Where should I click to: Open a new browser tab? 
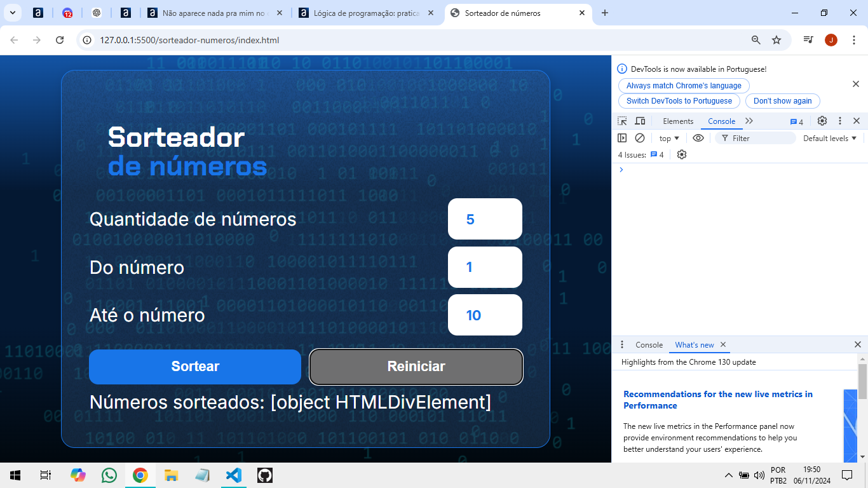coord(605,13)
